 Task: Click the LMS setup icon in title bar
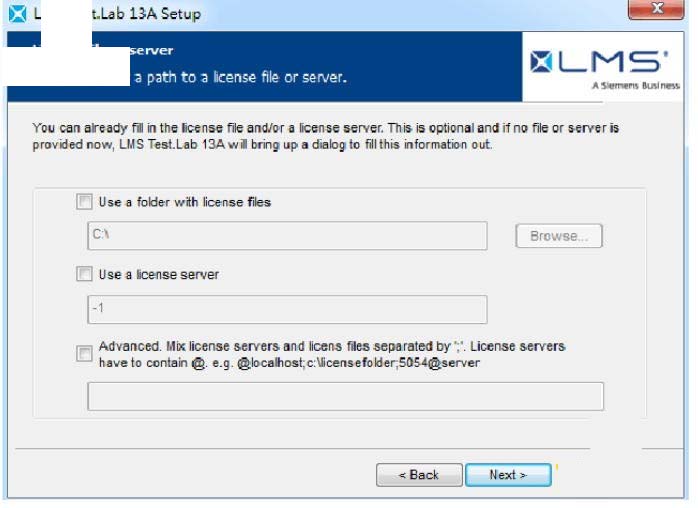click(x=18, y=13)
